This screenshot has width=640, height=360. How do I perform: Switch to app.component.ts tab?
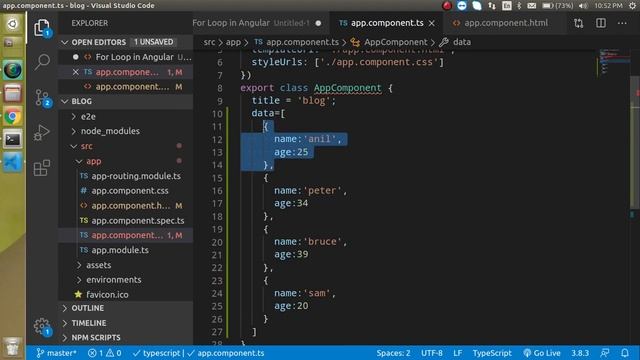(387, 23)
